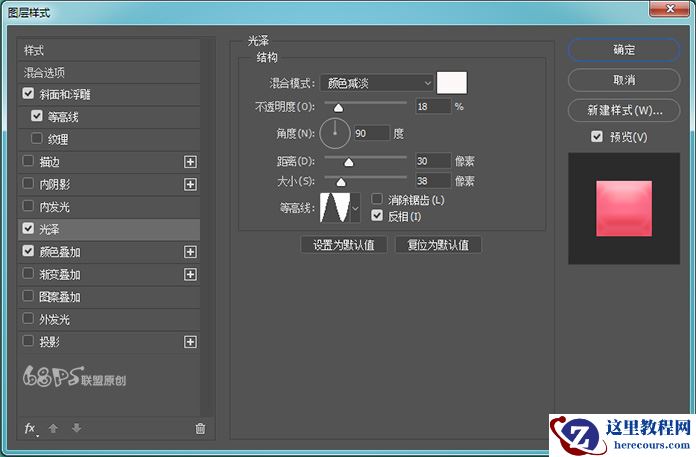Click the 设置为默认值 button
The image size is (696, 457).
pos(344,245)
